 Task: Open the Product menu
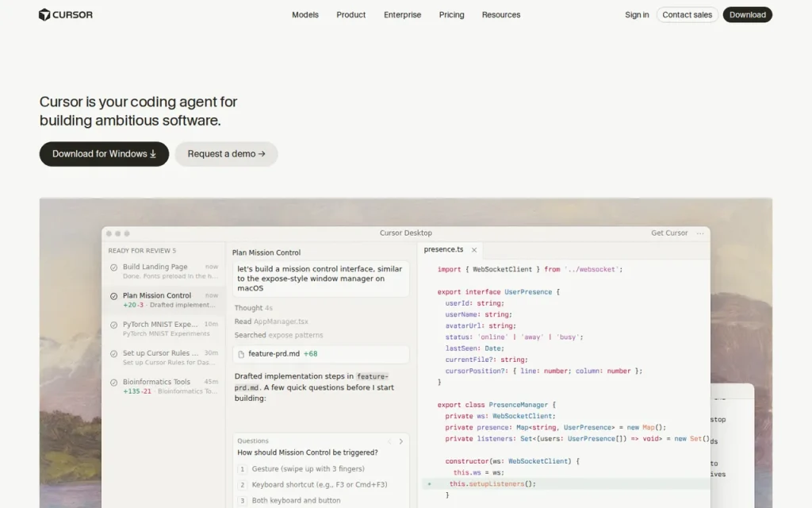(350, 15)
